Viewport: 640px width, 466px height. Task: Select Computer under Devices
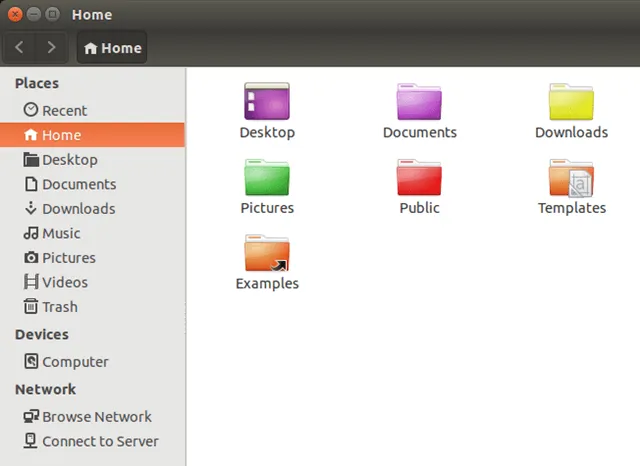[92, 362]
